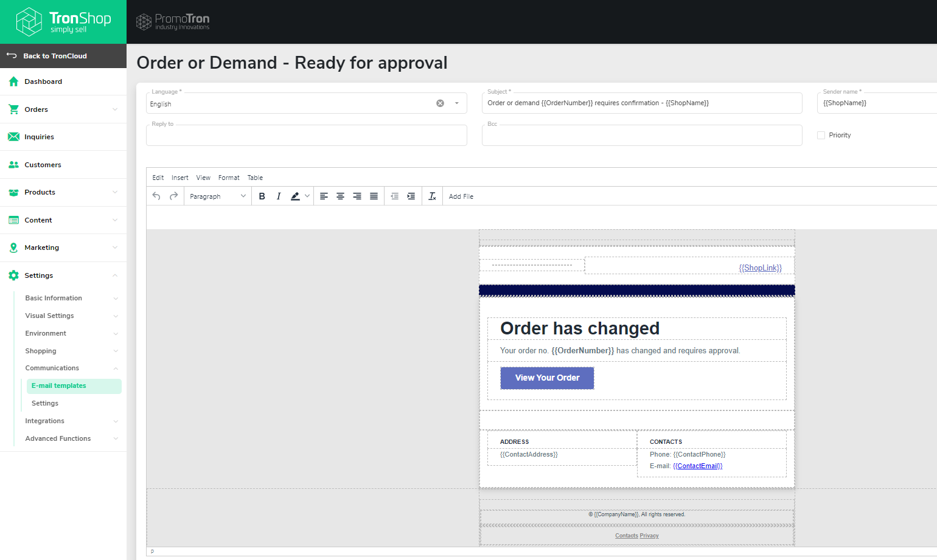Open the Insert menu

180,178
